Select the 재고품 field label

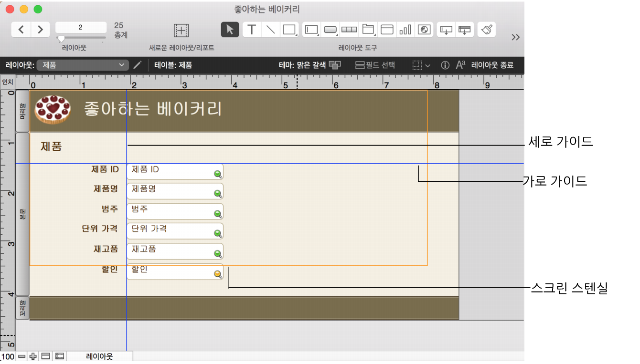click(x=106, y=249)
